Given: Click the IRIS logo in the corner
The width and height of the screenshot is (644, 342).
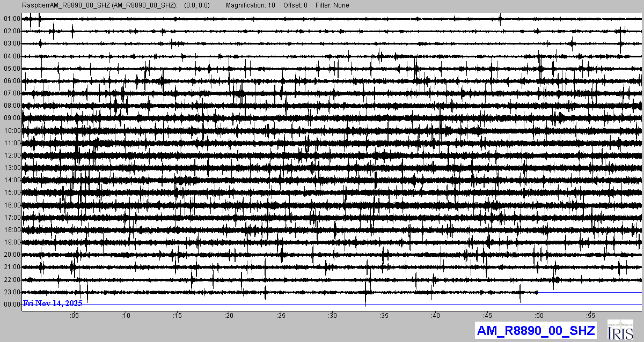Looking at the screenshot, I should (x=621, y=330).
